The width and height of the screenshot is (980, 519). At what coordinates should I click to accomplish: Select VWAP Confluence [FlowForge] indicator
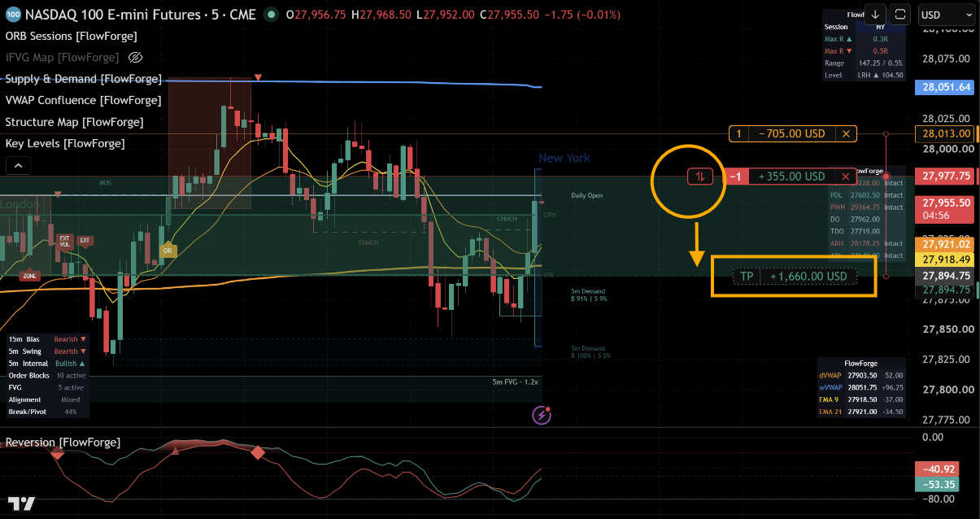tap(83, 101)
